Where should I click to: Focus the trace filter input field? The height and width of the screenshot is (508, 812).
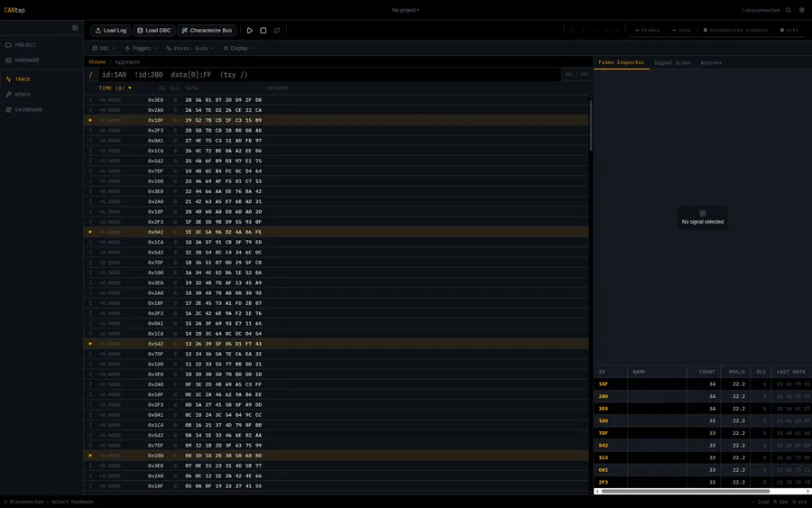[x=328, y=75]
